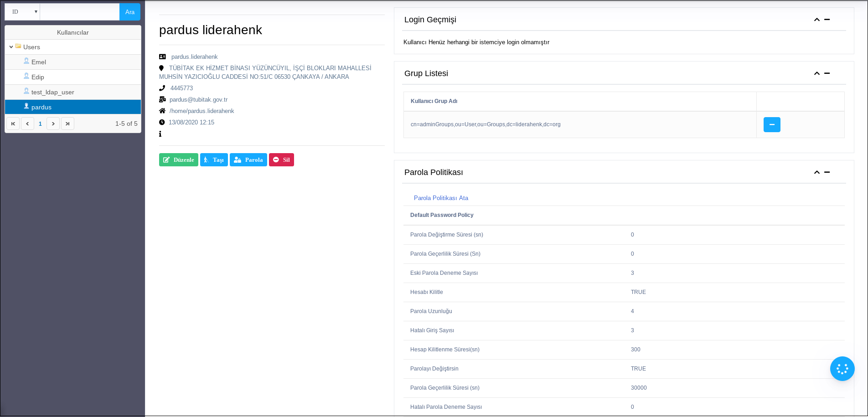Screen dimensions: 868x417
Task: Go to the previous users page
Action: tap(27, 124)
